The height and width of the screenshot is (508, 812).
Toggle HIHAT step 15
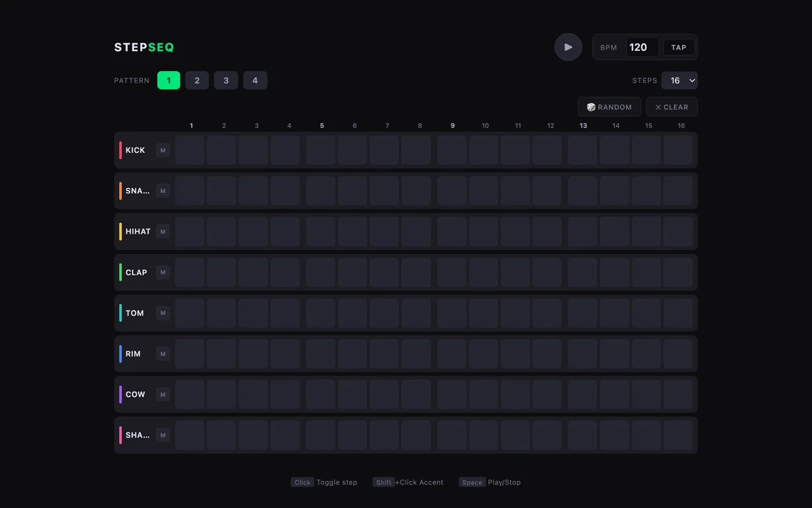(646, 232)
